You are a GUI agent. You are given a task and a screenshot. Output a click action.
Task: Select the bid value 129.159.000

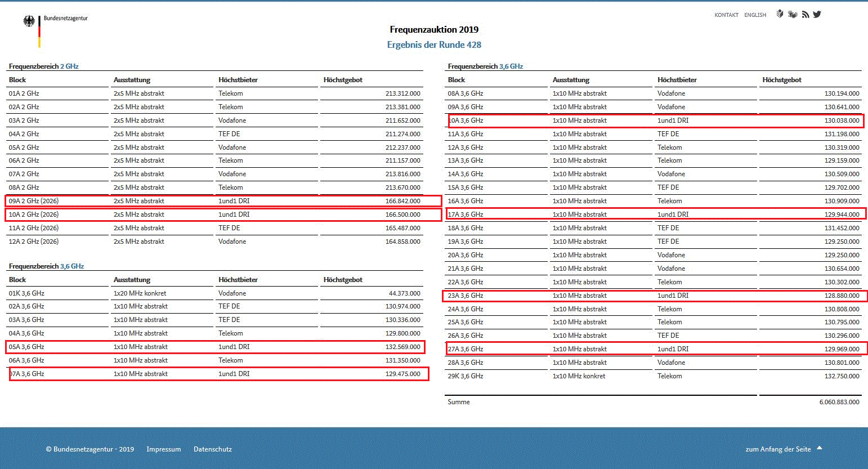click(842, 160)
